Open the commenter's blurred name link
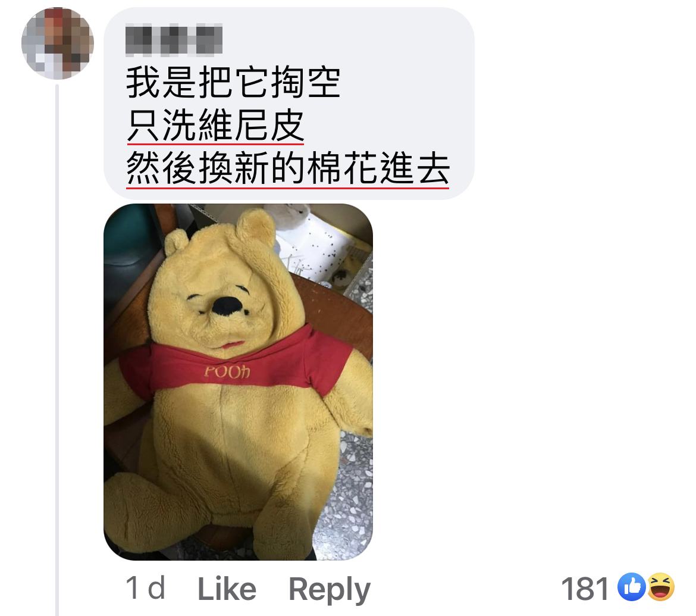696x616 pixels. (174, 40)
